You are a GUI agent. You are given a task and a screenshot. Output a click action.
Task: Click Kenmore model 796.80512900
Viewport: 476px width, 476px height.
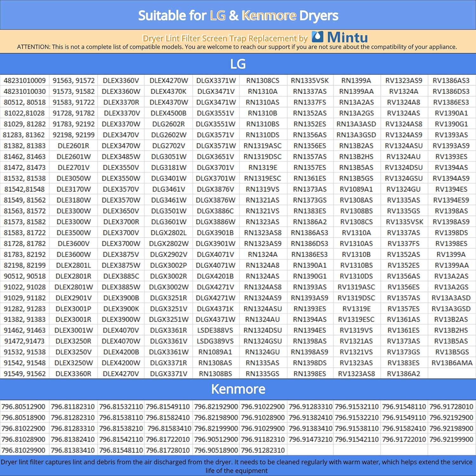(x=23, y=407)
